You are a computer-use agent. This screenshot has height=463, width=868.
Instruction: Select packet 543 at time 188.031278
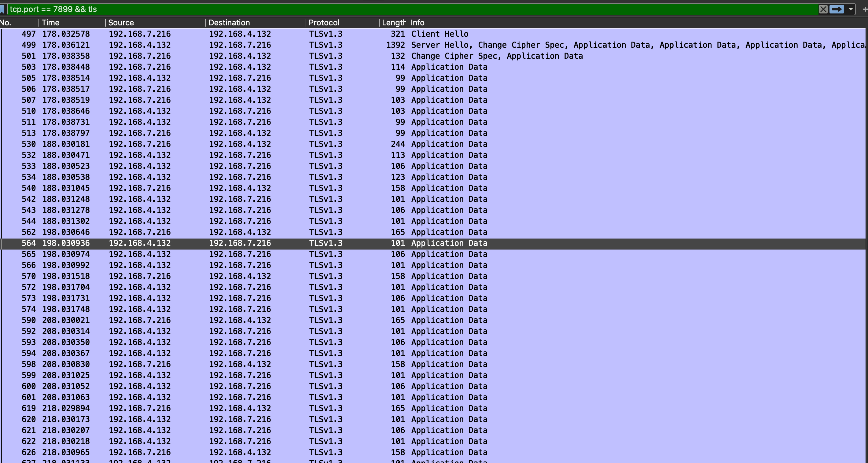coord(433,210)
